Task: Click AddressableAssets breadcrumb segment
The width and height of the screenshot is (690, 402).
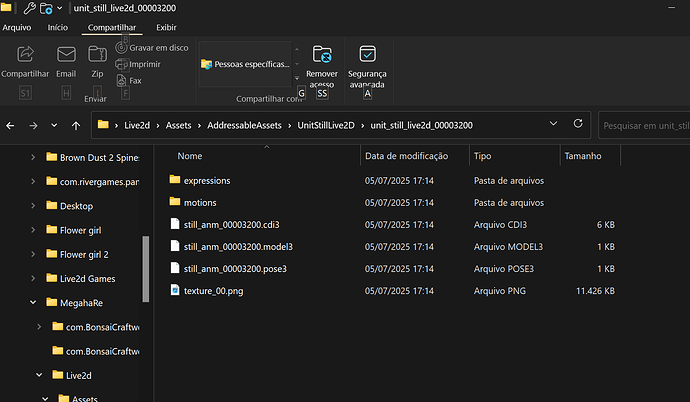Action: (x=244, y=125)
